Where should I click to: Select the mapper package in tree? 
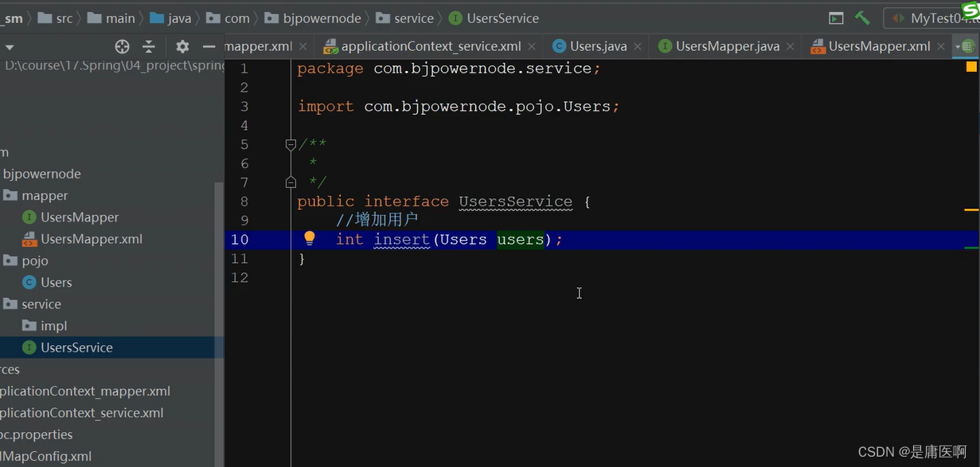[x=35, y=195]
